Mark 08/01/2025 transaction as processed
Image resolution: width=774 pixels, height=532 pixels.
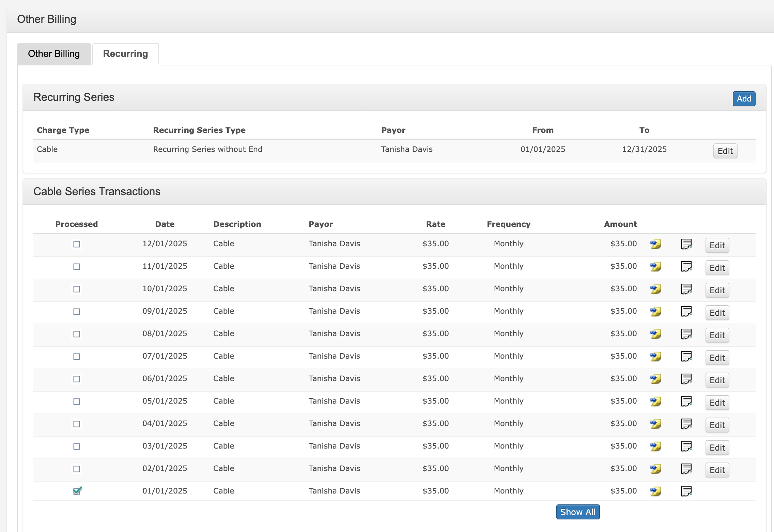(77, 334)
